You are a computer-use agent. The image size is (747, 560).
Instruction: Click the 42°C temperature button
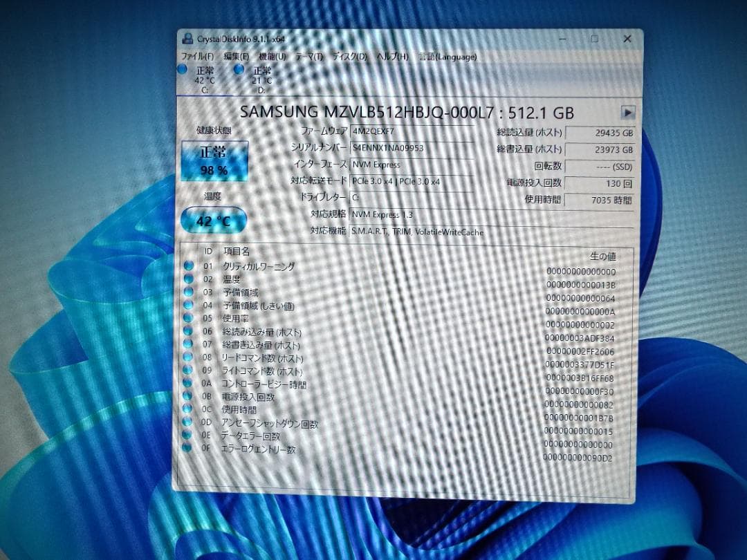click(x=212, y=221)
